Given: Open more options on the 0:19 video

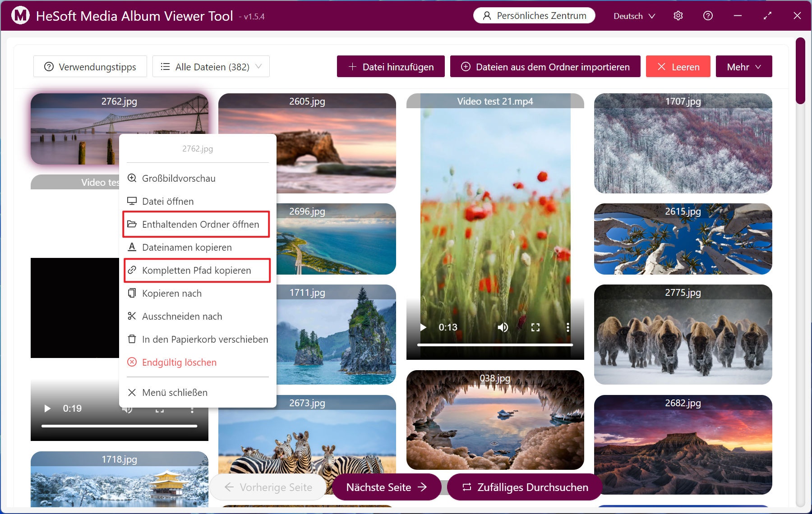Looking at the screenshot, I should (192, 409).
